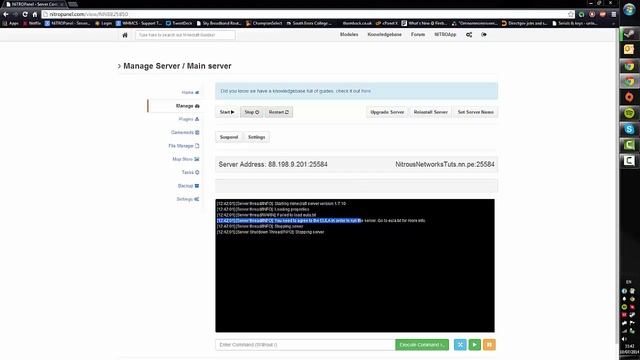
Task: Click the Upgrade Server button
Action: (x=387, y=112)
